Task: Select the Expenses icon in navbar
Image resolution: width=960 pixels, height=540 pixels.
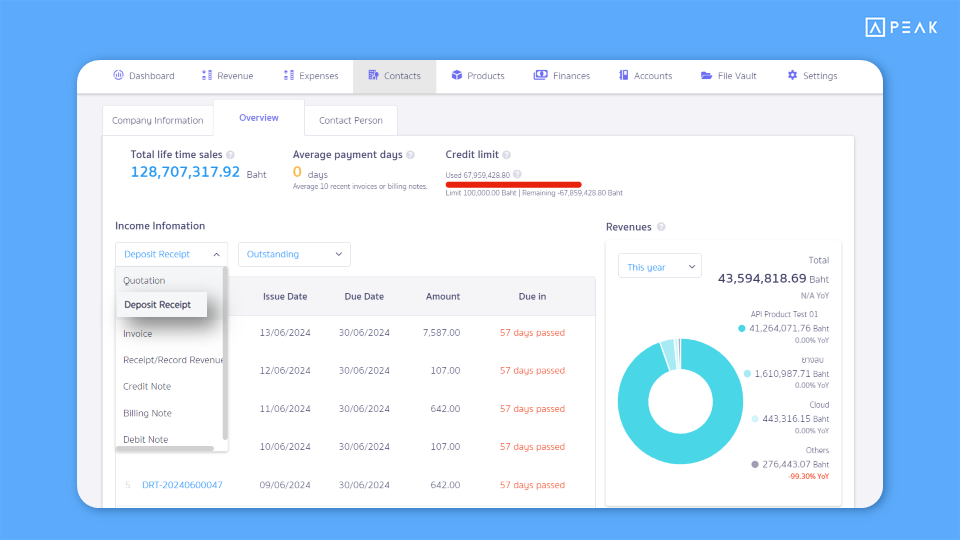Action: pyautogui.click(x=289, y=75)
